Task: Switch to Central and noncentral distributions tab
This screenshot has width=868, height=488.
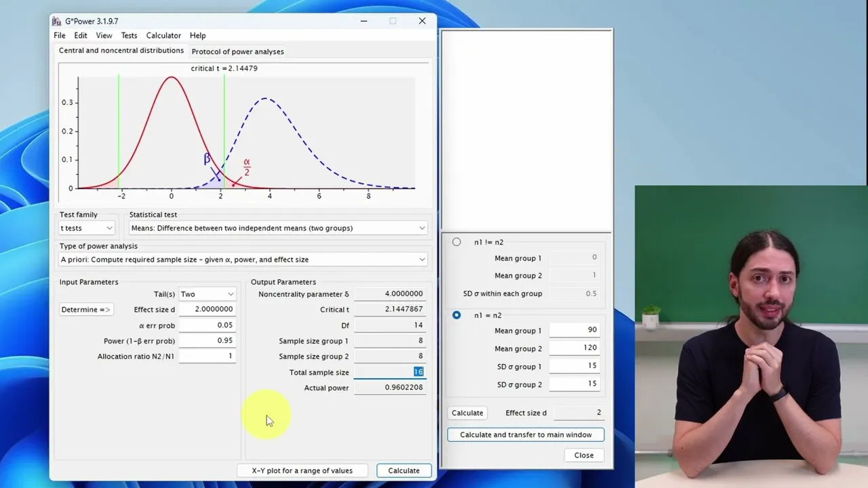Action: pos(121,51)
